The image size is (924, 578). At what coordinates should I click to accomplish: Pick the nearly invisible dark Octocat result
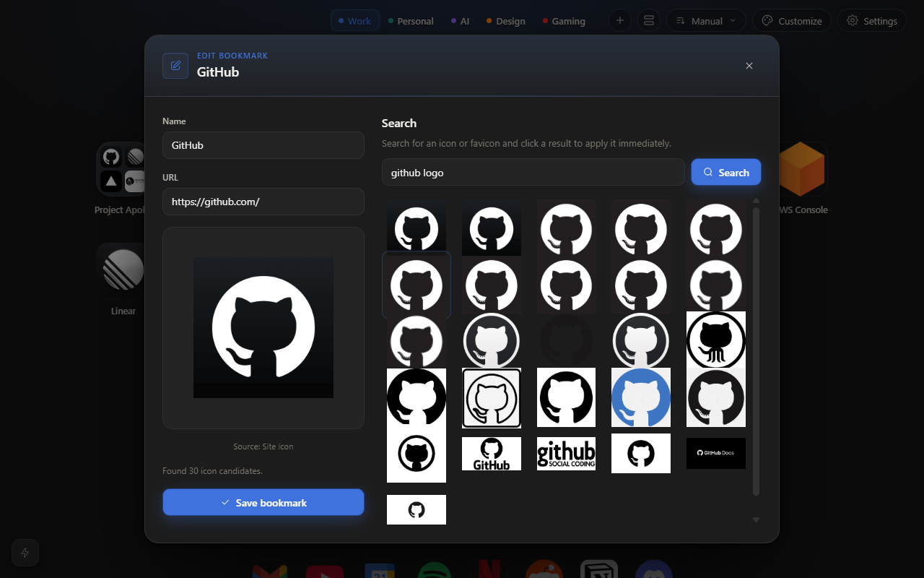tap(566, 340)
